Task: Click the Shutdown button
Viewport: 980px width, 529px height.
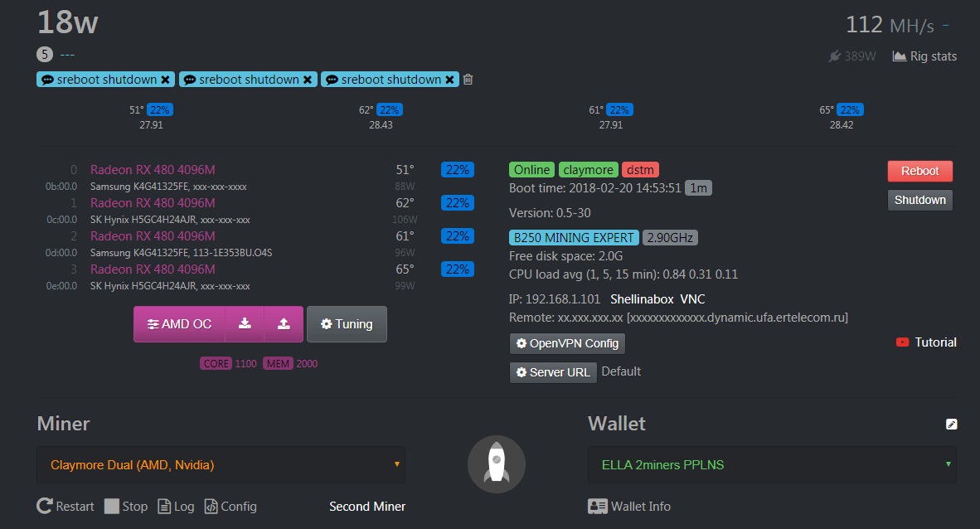Action: coord(919,200)
